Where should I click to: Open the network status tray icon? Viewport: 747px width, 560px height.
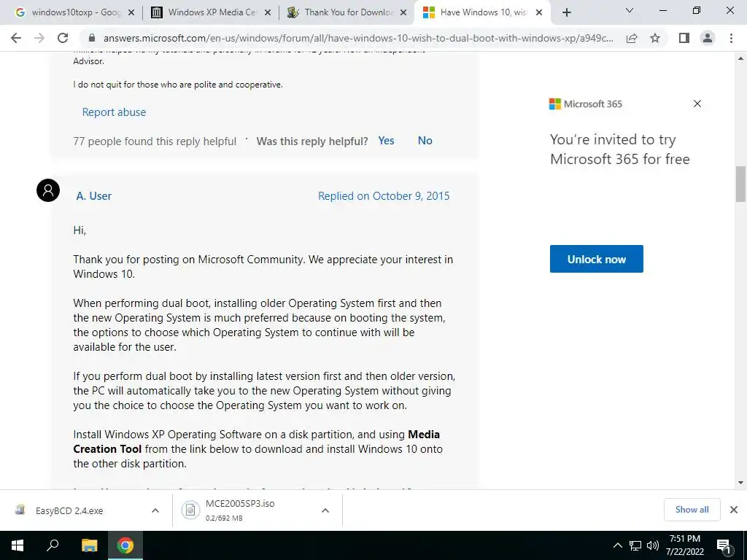click(635, 545)
